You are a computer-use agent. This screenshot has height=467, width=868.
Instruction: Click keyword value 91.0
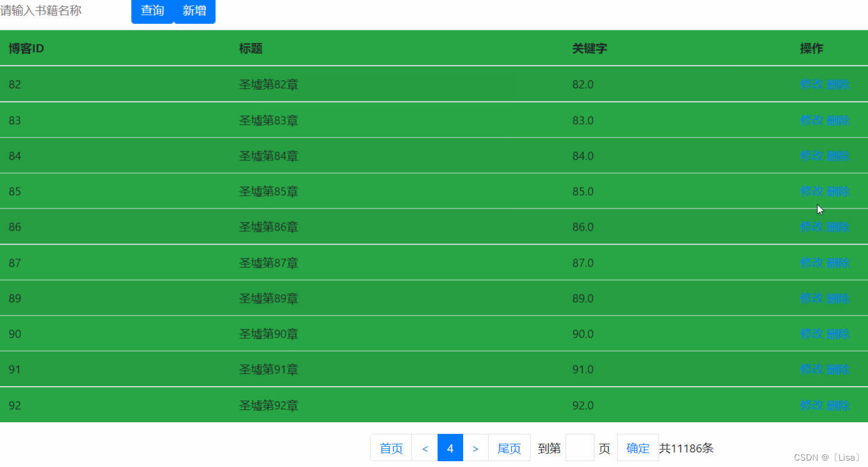[x=583, y=370]
